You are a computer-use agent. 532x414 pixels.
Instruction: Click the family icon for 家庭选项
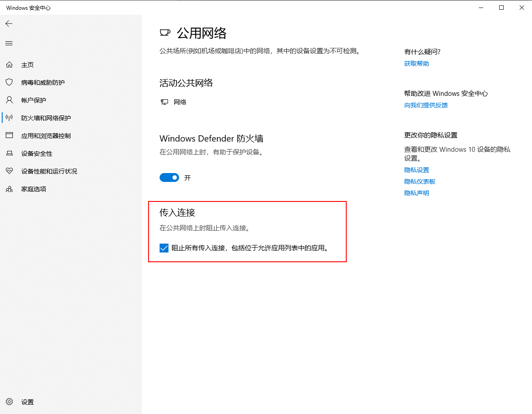coord(9,189)
